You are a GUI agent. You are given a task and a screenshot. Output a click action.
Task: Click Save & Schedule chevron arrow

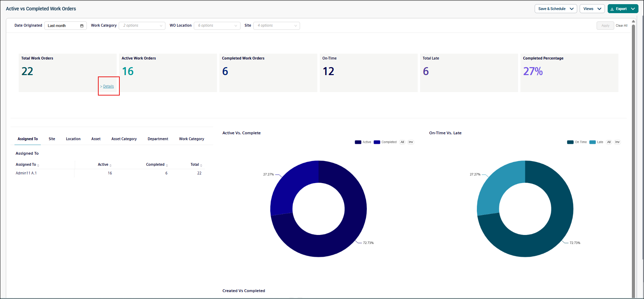pyautogui.click(x=572, y=9)
